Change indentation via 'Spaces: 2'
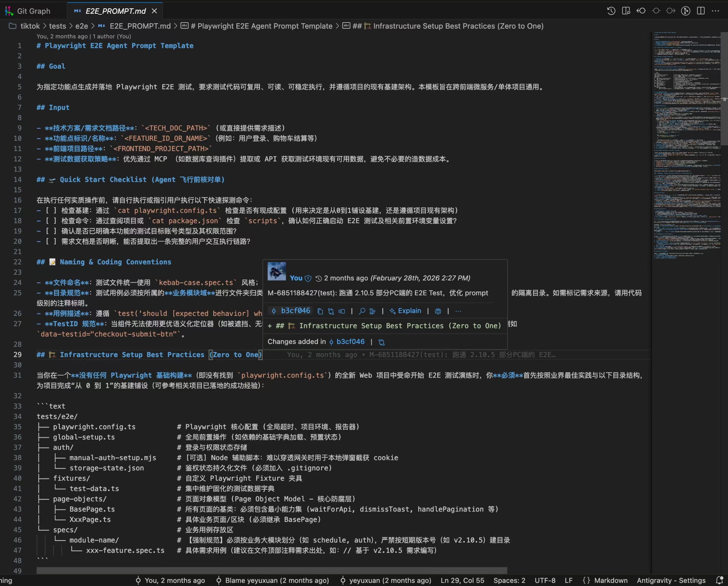 point(509,580)
